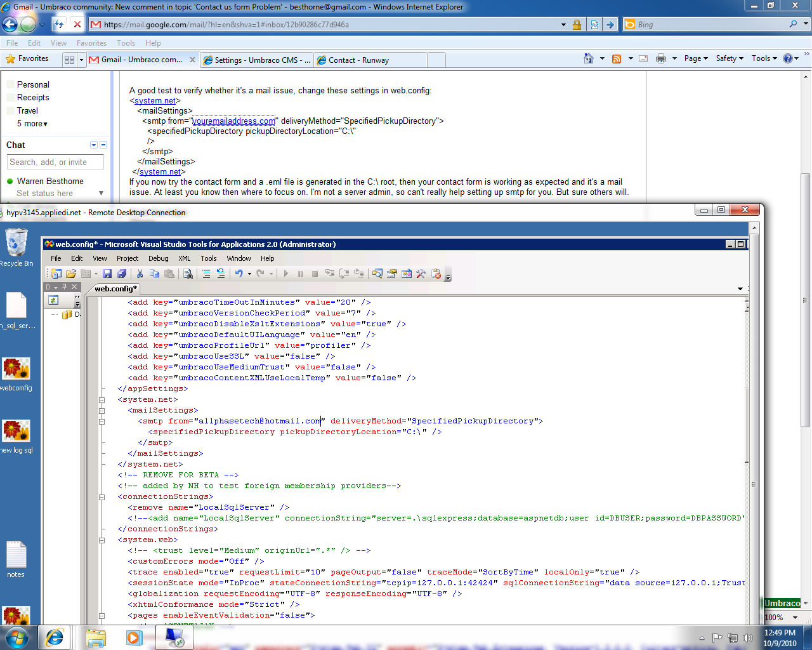Open active files dropdown in editor tab strip
This screenshot has width=812, height=650.
click(x=740, y=289)
